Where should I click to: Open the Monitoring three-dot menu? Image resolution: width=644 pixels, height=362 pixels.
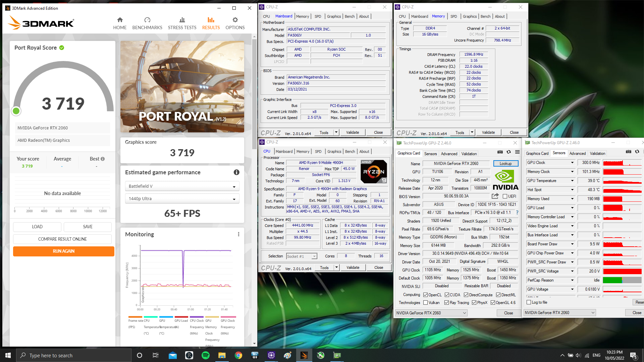pos(238,234)
